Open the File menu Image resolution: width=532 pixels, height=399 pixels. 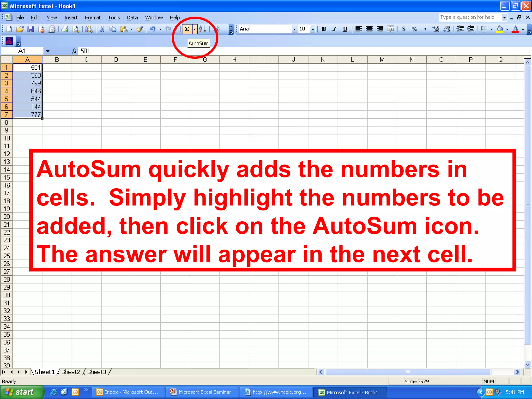click(20, 18)
